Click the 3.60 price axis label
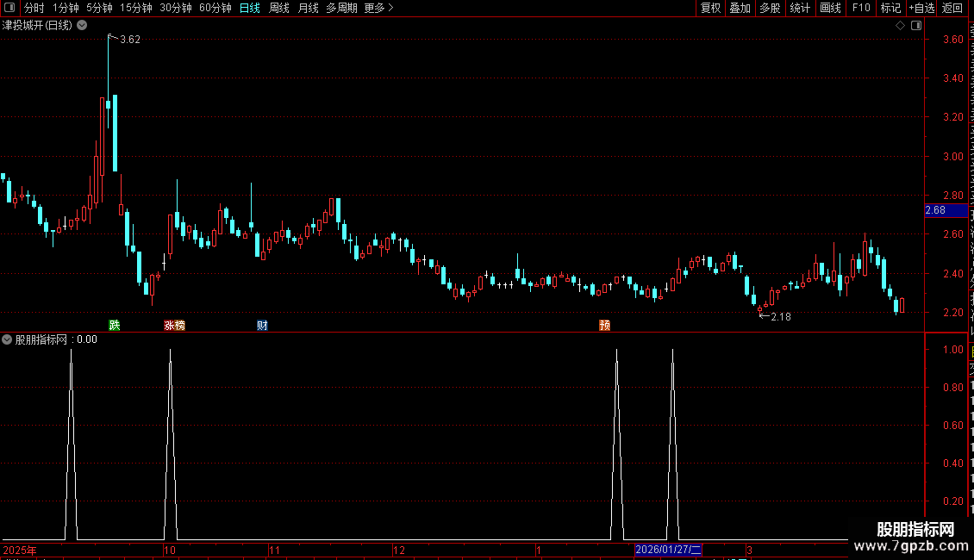974x560 pixels. (x=952, y=39)
